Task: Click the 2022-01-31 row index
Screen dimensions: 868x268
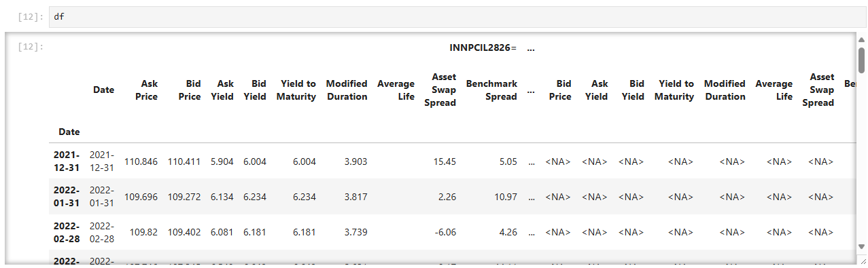Action: click(67, 197)
